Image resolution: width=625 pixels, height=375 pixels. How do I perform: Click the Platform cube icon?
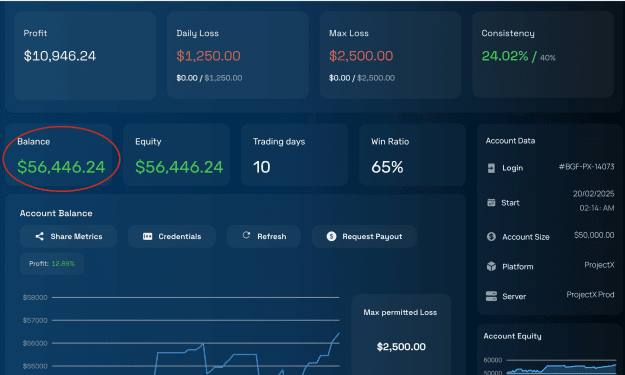491,266
